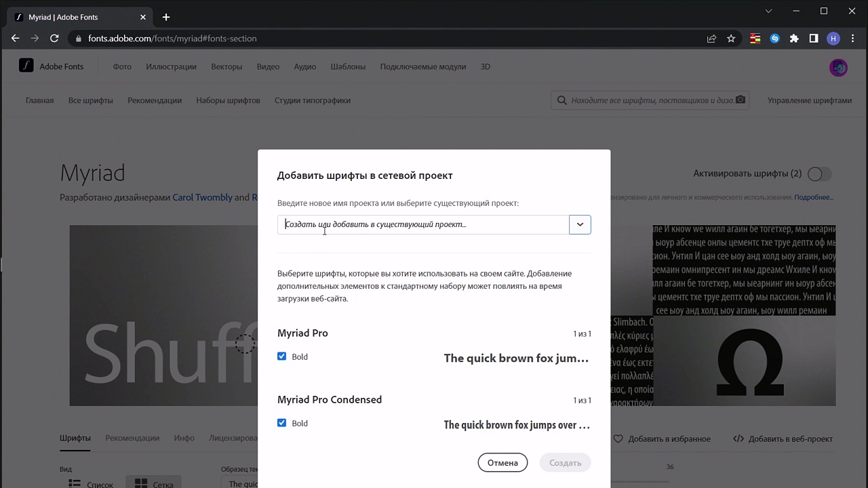The width and height of the screenshot is (868, 488).
Task: Click the visual search camera icon
Action: tap(741, 100)
